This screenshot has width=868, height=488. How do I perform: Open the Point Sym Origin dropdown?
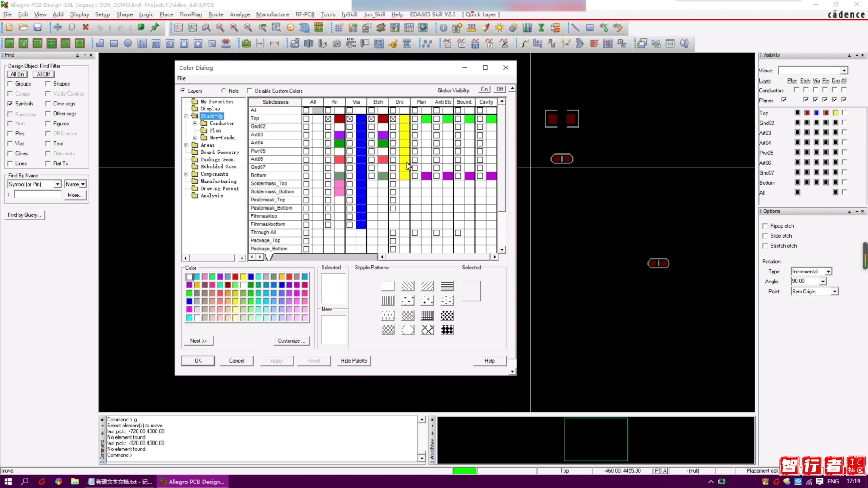coord(834,292)
